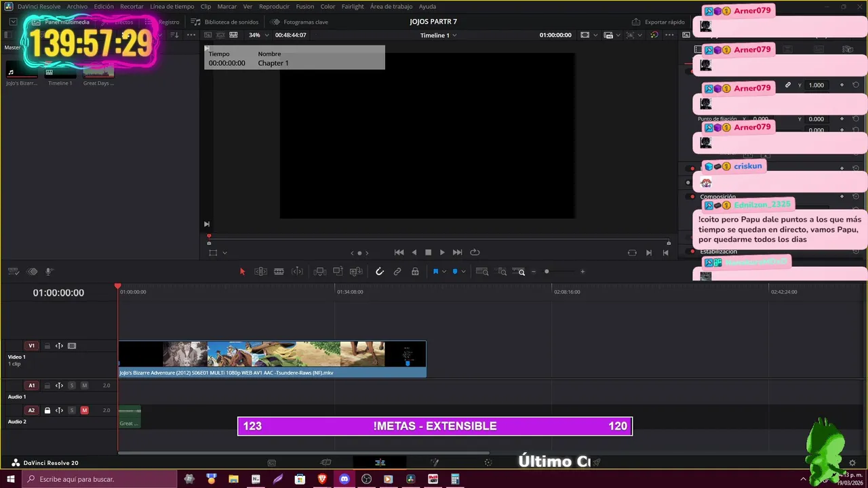Toggle linked selection chain icon
The height and width of the screenshot is (488, 868).
[x=397, y=272]
